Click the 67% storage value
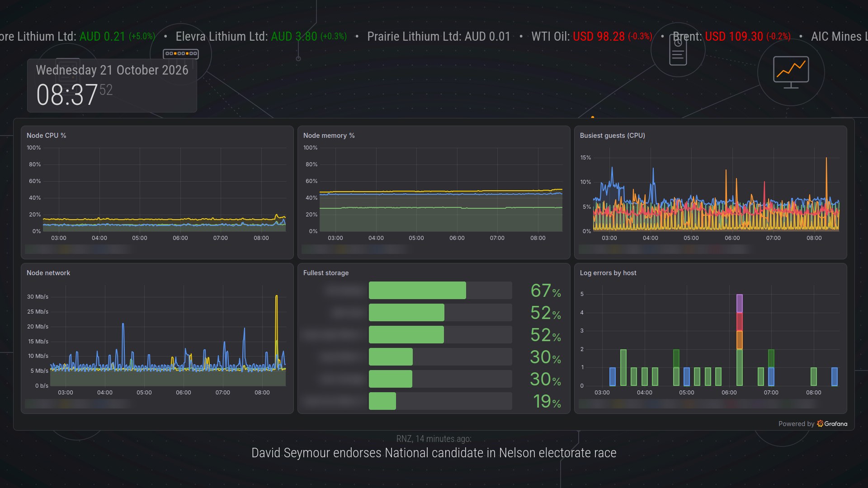The image size is (868, 488). (546, 291)
